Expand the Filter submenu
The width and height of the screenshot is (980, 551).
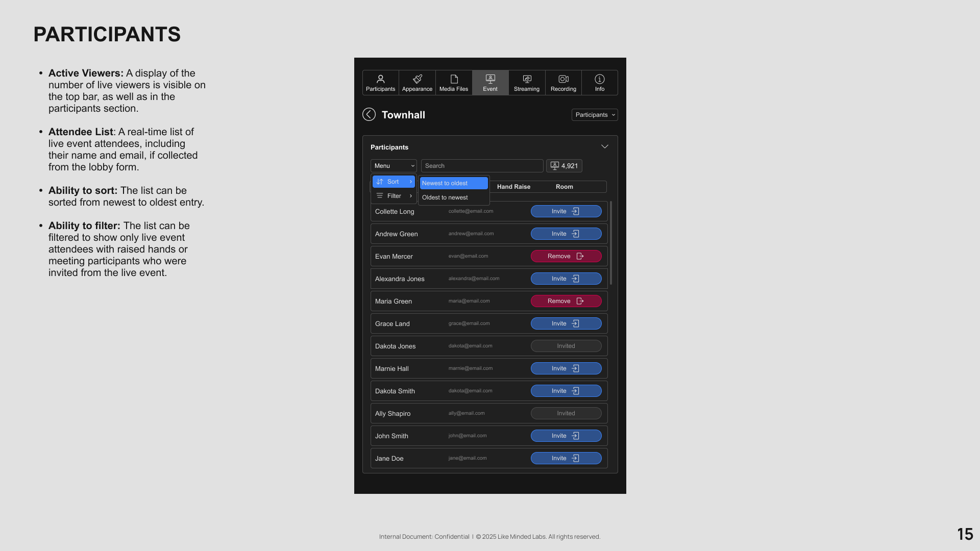tap(394, 196)
